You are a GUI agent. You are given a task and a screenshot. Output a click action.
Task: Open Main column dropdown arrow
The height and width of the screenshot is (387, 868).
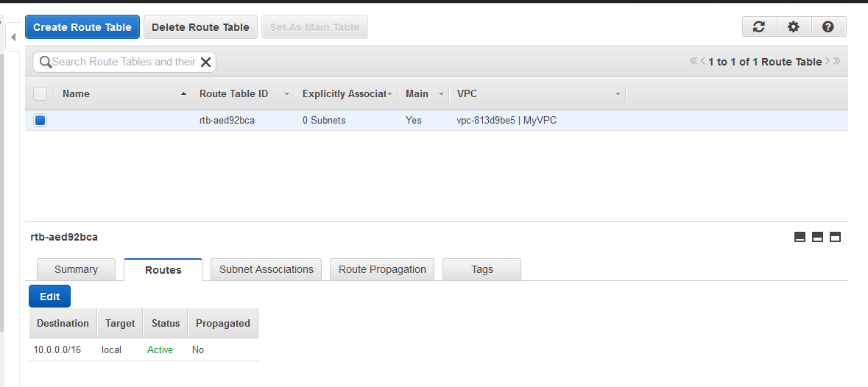click(x=441, y=94)
